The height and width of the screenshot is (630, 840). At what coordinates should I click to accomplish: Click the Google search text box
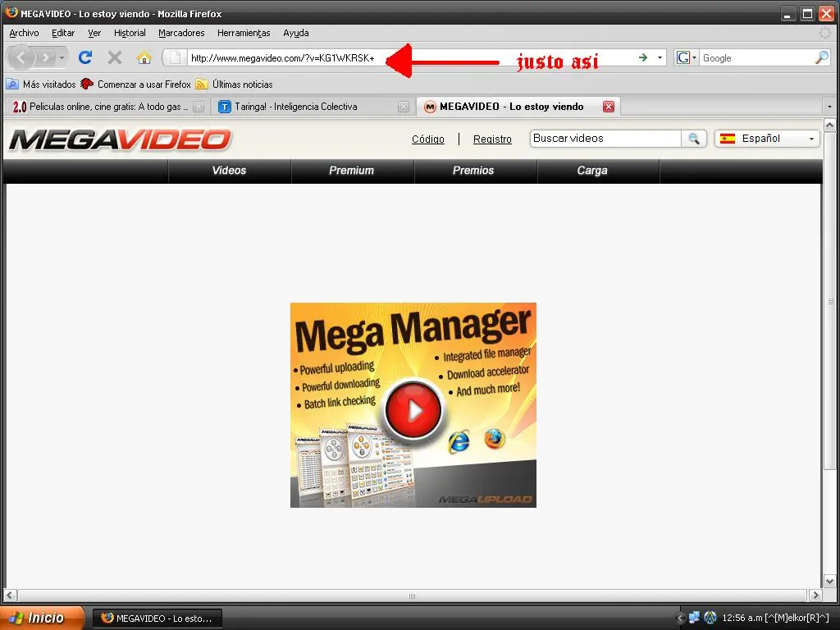756,58
